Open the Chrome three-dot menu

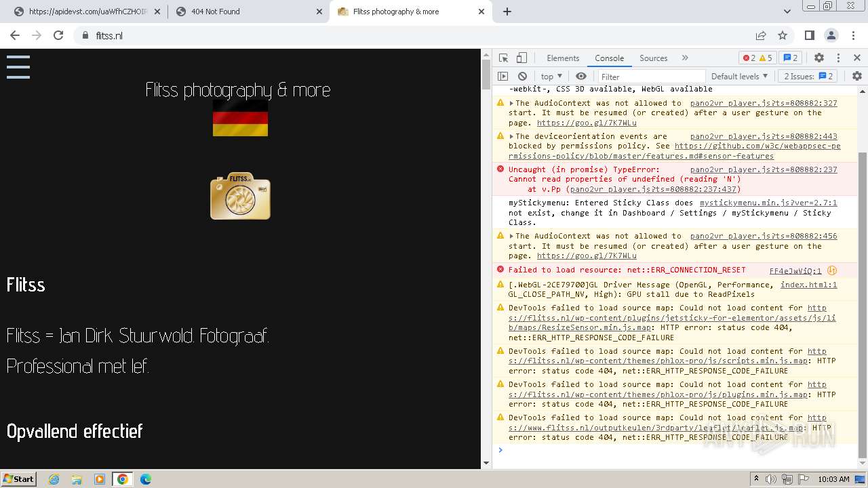point(853,36)
